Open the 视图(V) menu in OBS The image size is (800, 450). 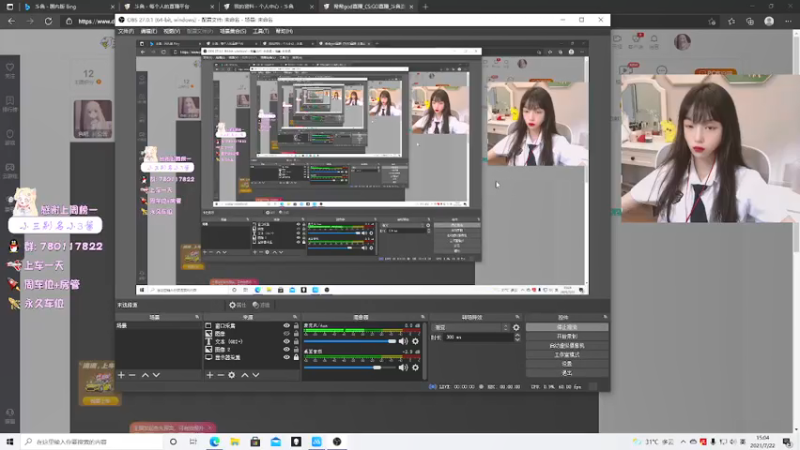tap(171, 31)
